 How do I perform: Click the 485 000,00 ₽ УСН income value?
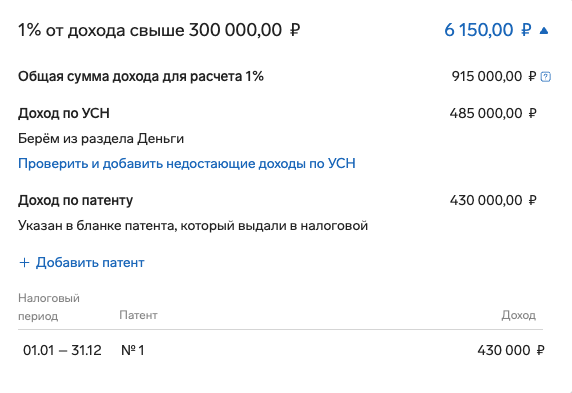493,113
